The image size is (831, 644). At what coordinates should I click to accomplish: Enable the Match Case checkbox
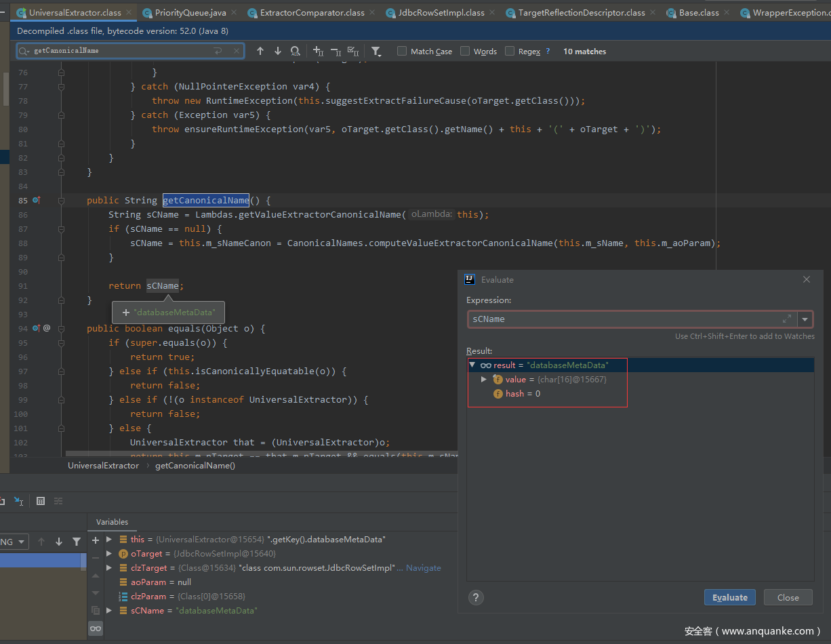(402, 52)
